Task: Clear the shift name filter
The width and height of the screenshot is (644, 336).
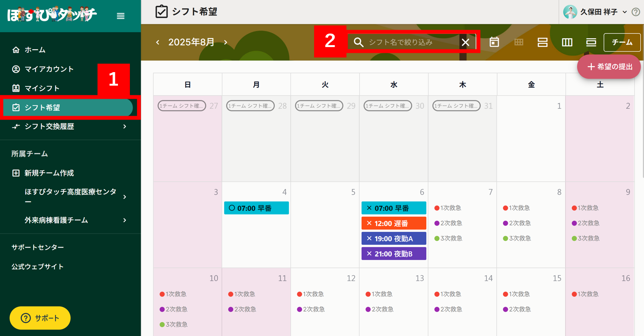Action: pos(466,42)
